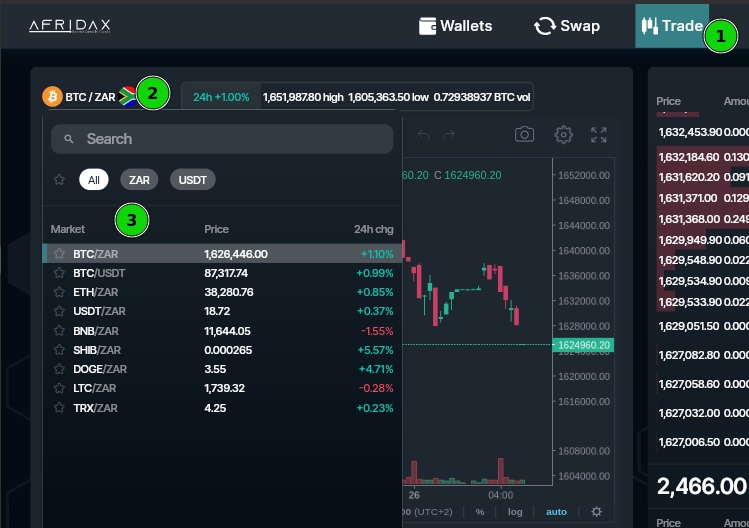This screenshot has width=749, height=528.
Task: Filter markets by USDT
Action: pyautogui.click(x=193, y=180)
